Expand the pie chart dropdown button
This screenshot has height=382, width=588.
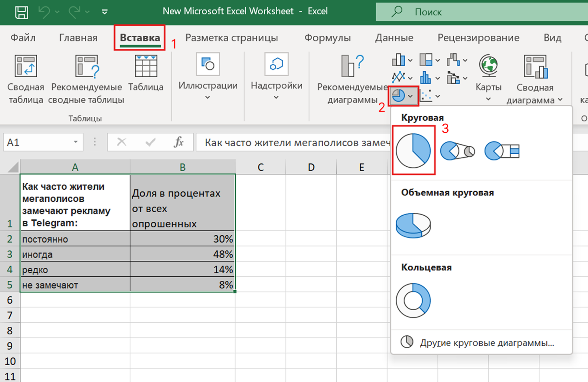(410, 96)
